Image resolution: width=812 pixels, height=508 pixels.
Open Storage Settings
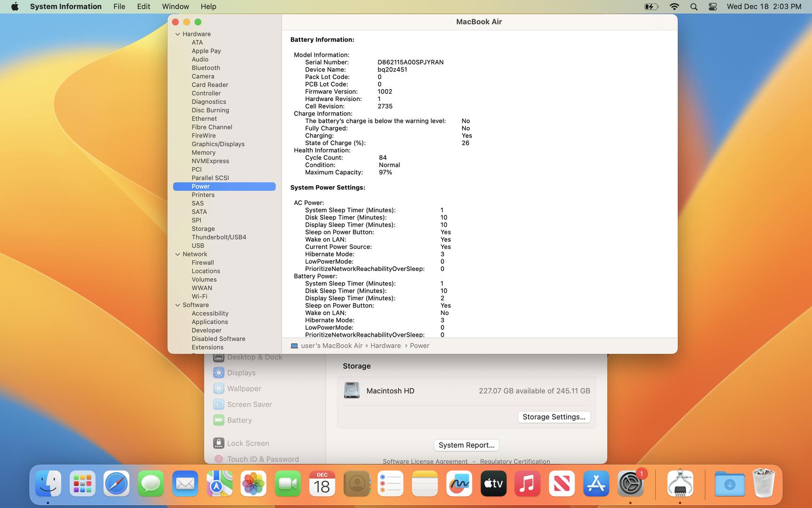point(554,417)
